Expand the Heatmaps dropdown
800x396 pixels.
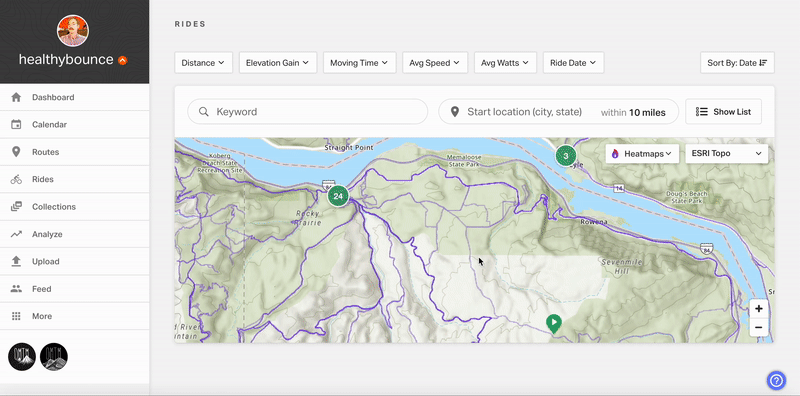tap(642, 154)
